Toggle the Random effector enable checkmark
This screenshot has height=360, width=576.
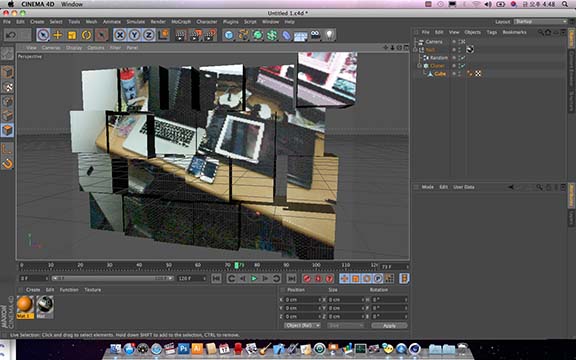pos(462,58)
